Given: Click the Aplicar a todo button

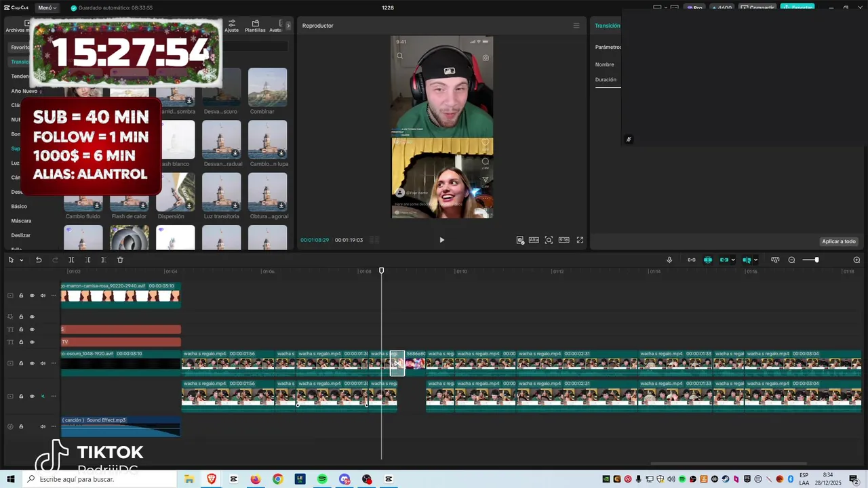Looking at the screenshot, I should pyautogui.click(x=839, y=241).
